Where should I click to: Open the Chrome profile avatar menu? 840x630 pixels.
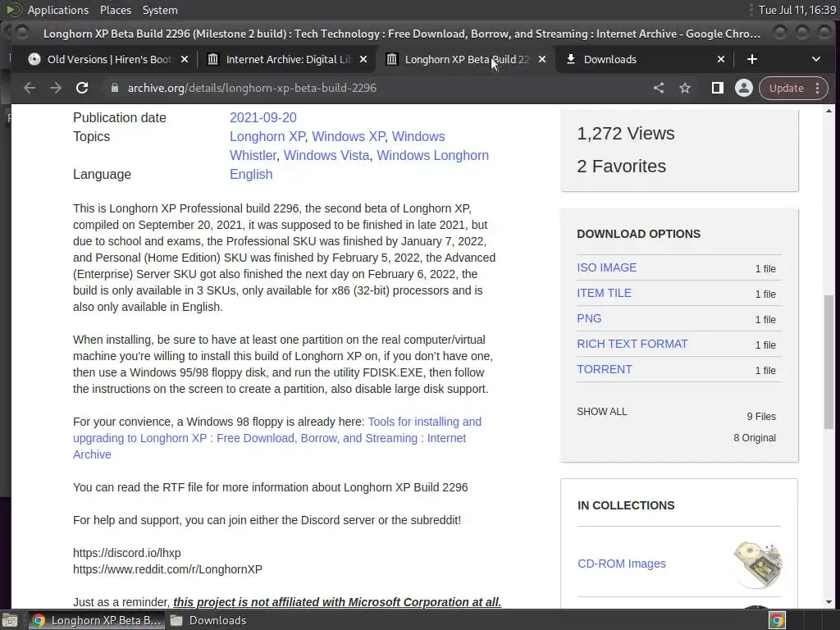743,88
